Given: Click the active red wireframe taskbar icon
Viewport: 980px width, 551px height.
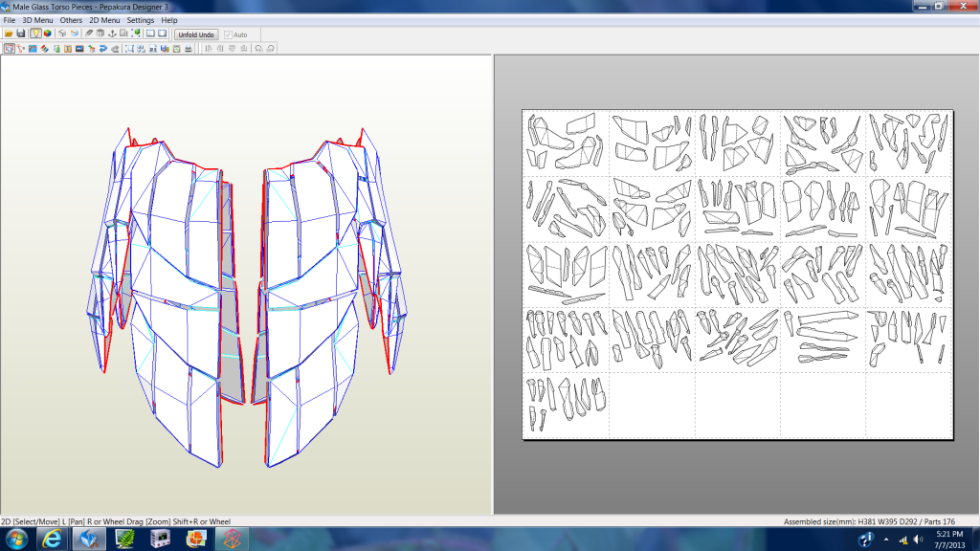Looking at the screenshot, I should [x=232, y=540].
